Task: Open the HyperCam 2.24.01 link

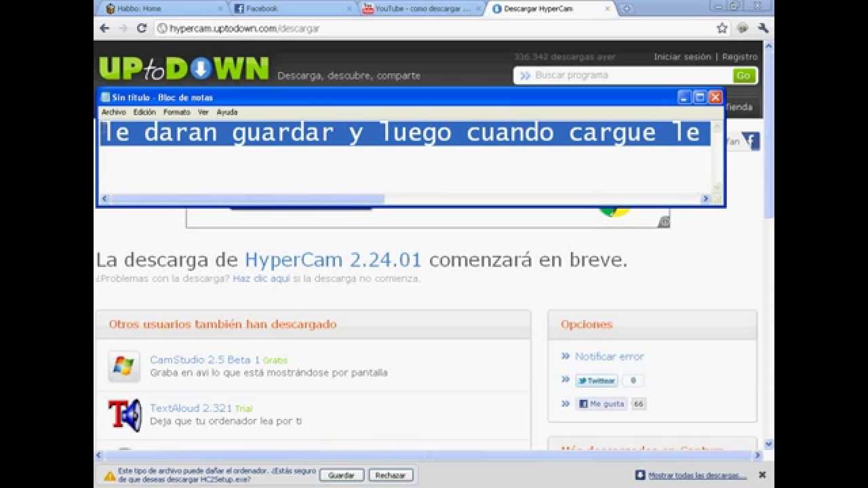Action: [x=333, y=260]
